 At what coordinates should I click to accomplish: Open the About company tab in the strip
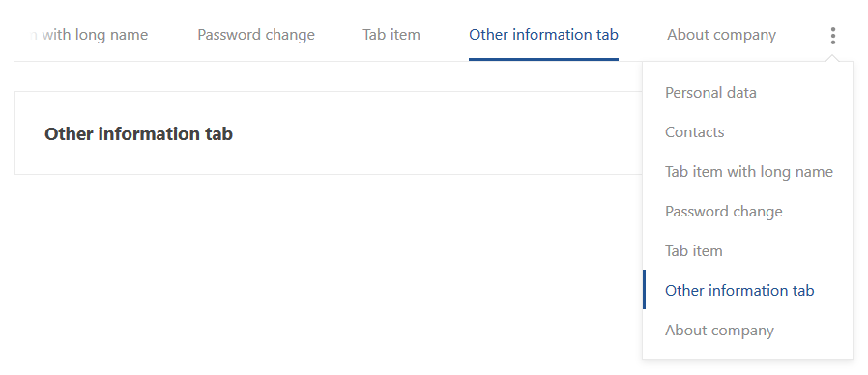721,35
